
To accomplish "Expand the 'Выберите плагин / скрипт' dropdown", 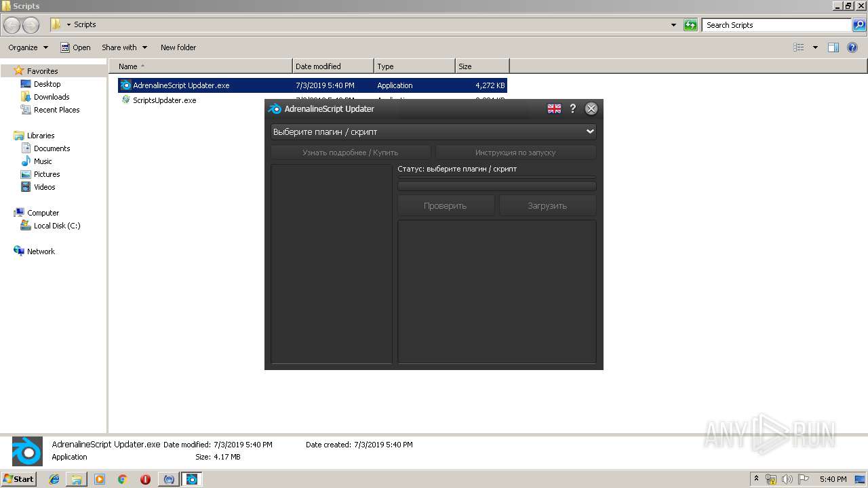I will (x=434, y=131).
